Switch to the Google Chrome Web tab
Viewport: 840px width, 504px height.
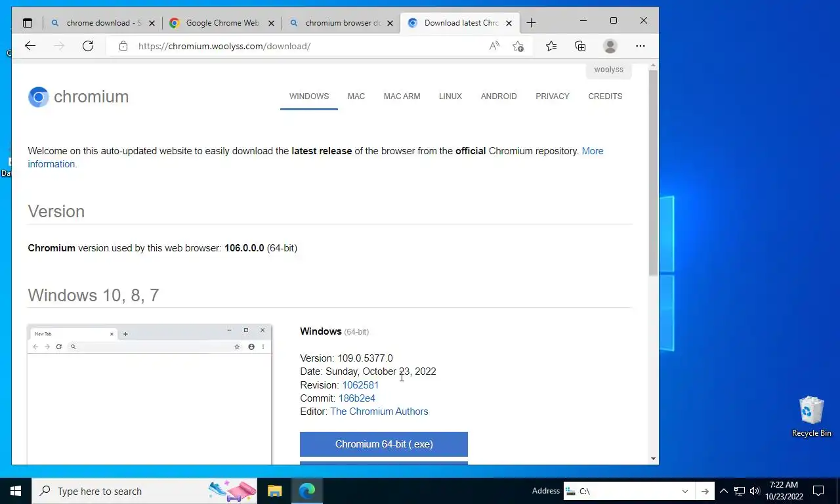pyautogui.click(x=221, y=23)
